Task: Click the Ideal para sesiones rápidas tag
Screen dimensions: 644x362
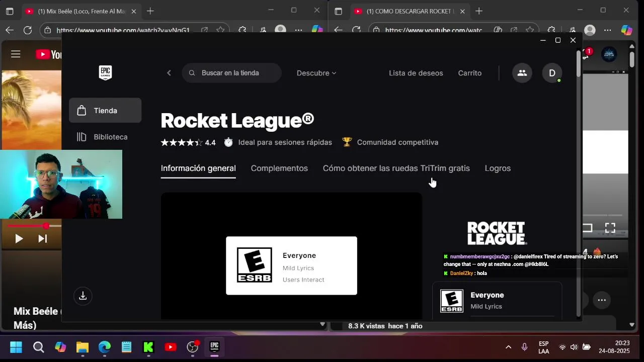Action: tap(278, 142)
